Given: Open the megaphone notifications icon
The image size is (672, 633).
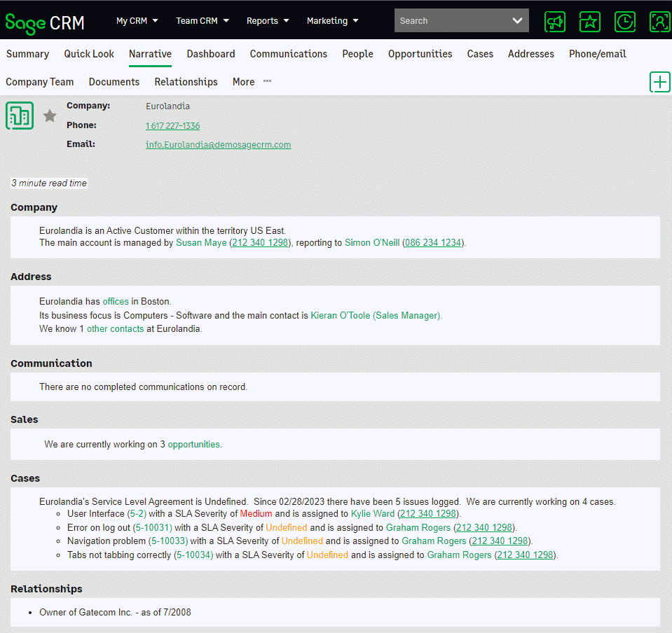Looking at the screenshot, I should point(554,22).
